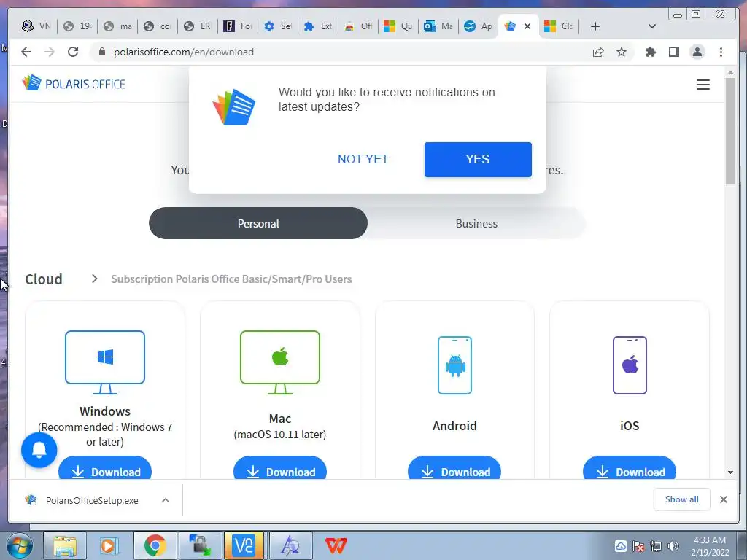The width and height of the screenshot is (747, 560).
Task: Click NOT YET in notification prompt
Action: point(363,159)
